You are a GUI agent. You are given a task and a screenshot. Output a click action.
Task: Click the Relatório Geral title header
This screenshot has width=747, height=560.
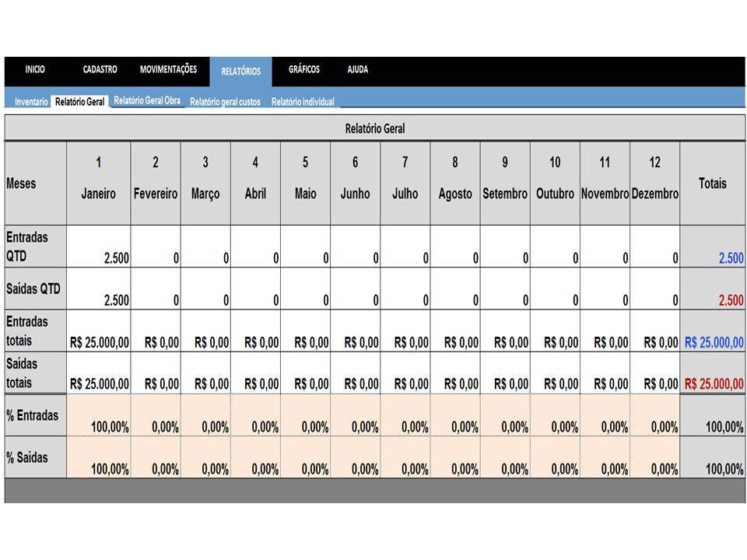click(x=375, y=128)
